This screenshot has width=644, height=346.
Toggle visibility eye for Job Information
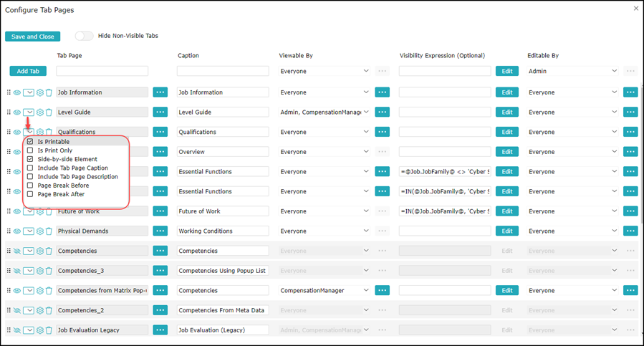pyautogui.click(x=17, y=92)
